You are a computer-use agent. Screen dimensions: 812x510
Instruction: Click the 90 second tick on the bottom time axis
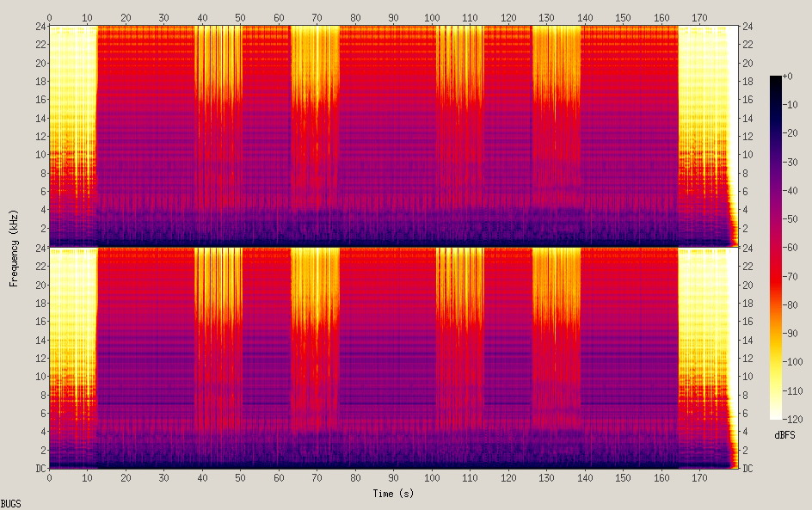(x=393, y=476)
